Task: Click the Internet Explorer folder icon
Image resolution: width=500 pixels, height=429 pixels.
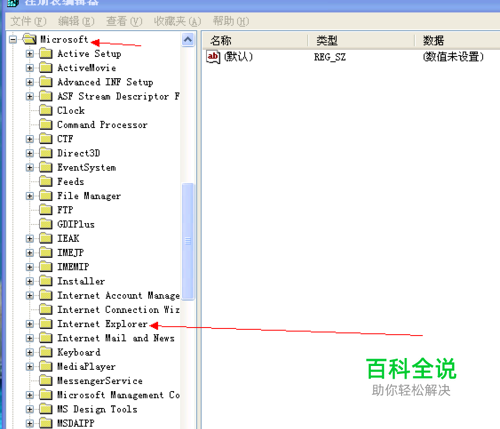Action: point(46,324)
